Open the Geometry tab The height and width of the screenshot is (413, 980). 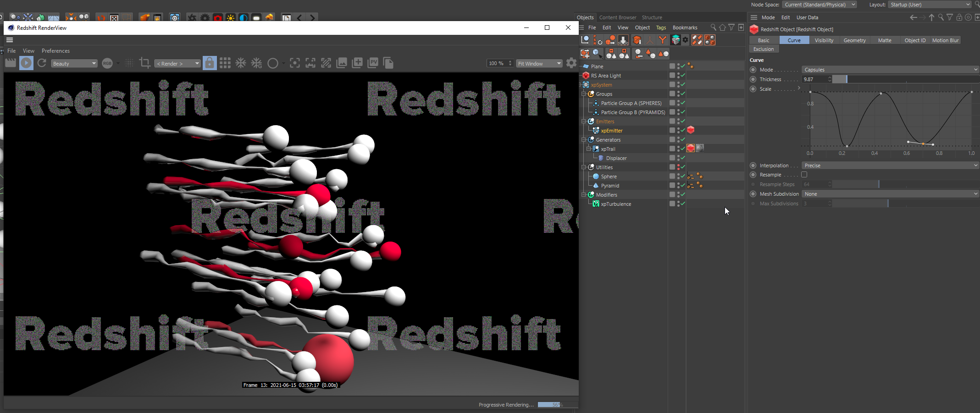854,40
